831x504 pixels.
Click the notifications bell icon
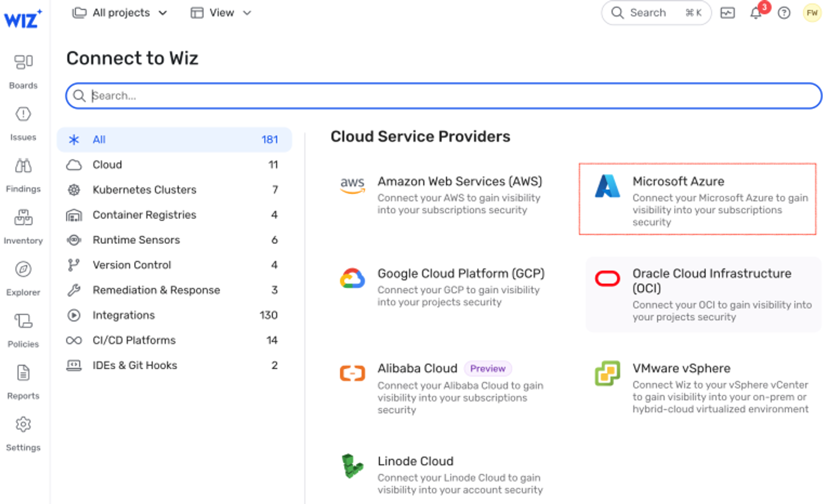tap(756, 13)
